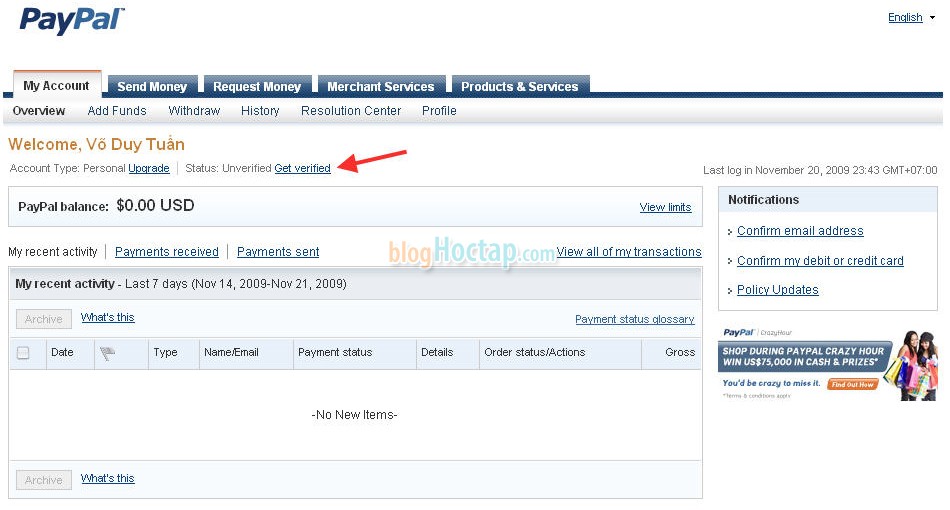950x510 pixels.
Task: Click the Gross column header
Action: 680,352
